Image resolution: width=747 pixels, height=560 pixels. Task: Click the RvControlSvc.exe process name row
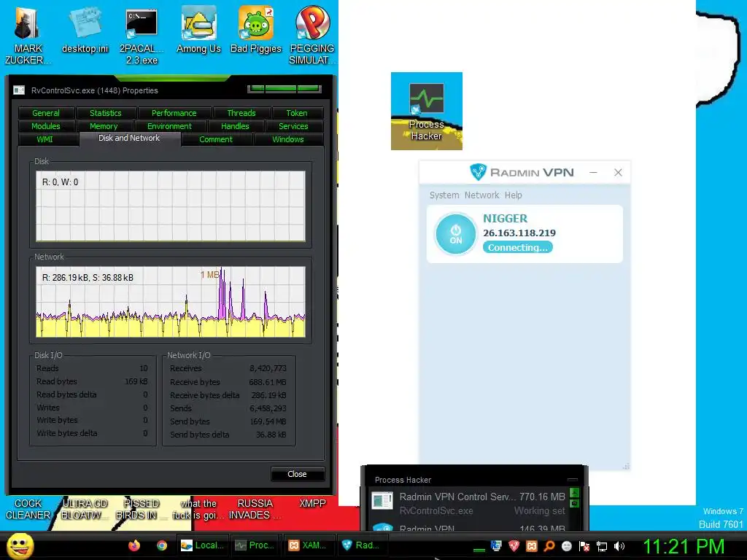(436, 511)
